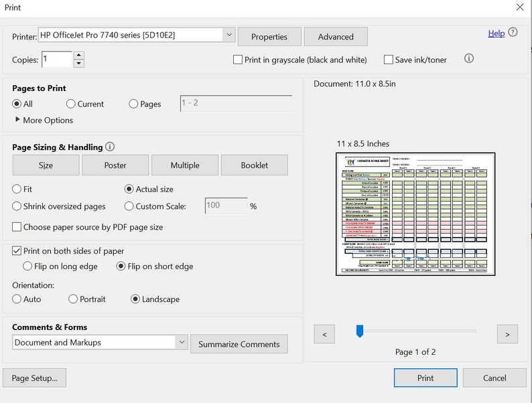The height and width of the screenshot is (403, 532).
Task: Check Choose paper source by PDF page size
Action: (17, 227)
